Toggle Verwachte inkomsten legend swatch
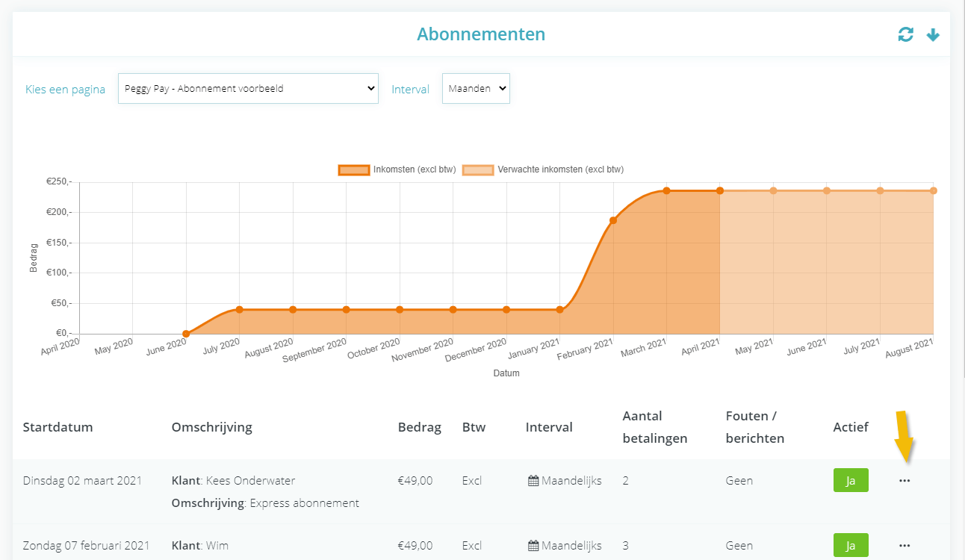965x560 pixels. tap(478, 169)
